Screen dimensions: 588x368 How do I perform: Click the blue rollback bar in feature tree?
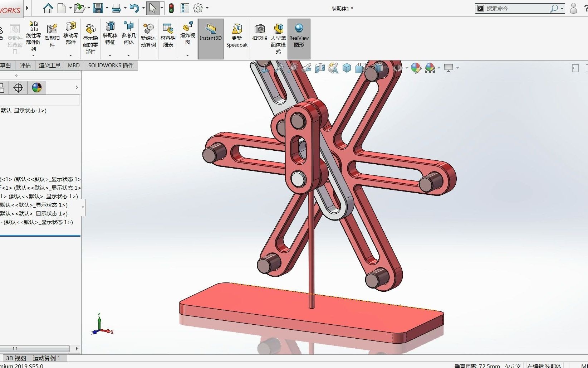(40, 236)
